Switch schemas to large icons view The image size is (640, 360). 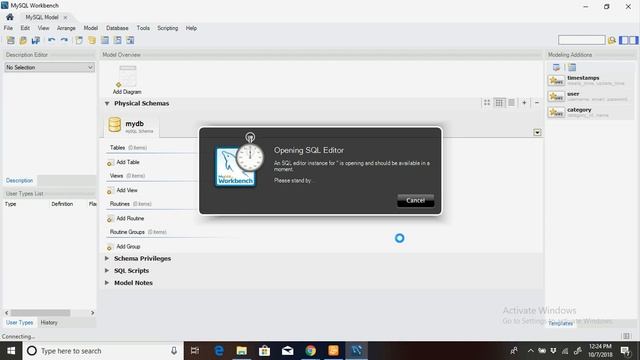487,103
